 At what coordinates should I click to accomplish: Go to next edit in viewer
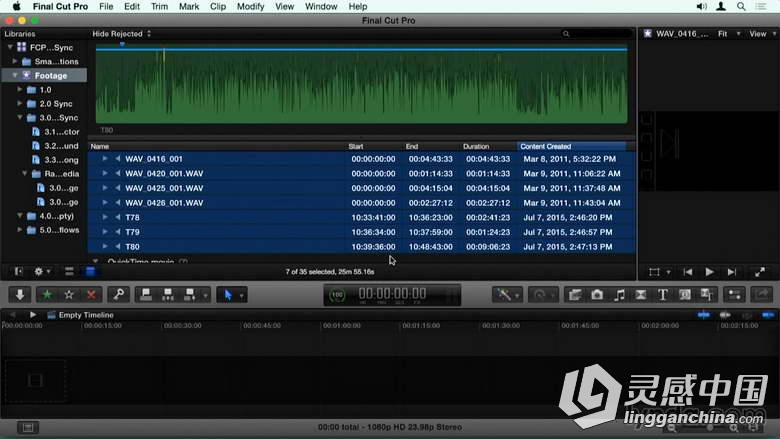pyautogui.click(x=731, y=272)
